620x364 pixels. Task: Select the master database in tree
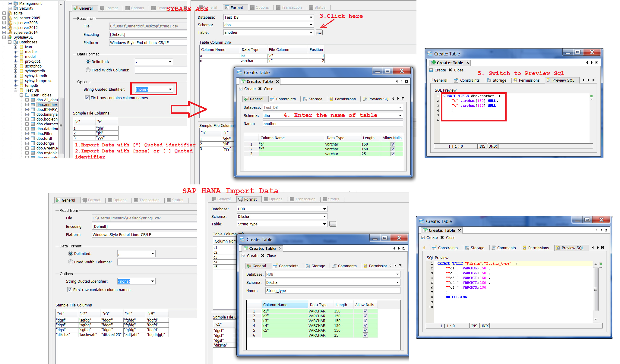(31, 52)
